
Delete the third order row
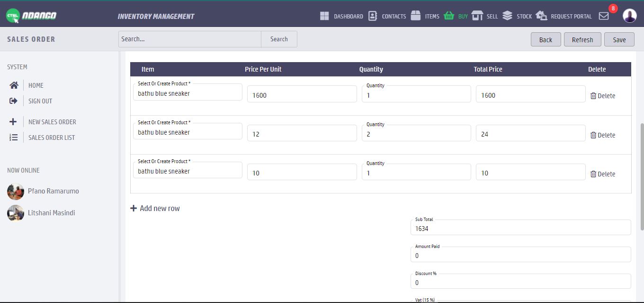pyautogui.click(x=603, y=174)
